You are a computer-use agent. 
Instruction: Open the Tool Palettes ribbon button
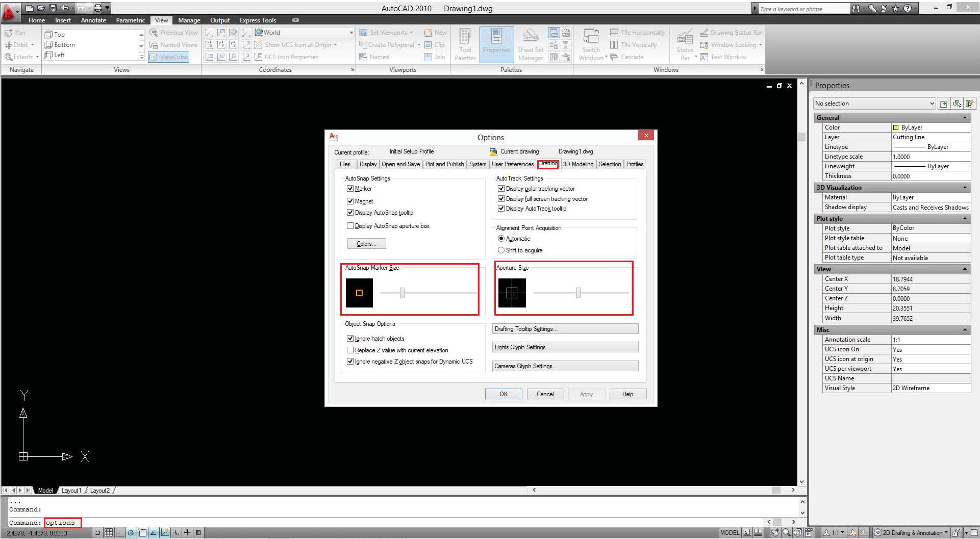point(465,45)
